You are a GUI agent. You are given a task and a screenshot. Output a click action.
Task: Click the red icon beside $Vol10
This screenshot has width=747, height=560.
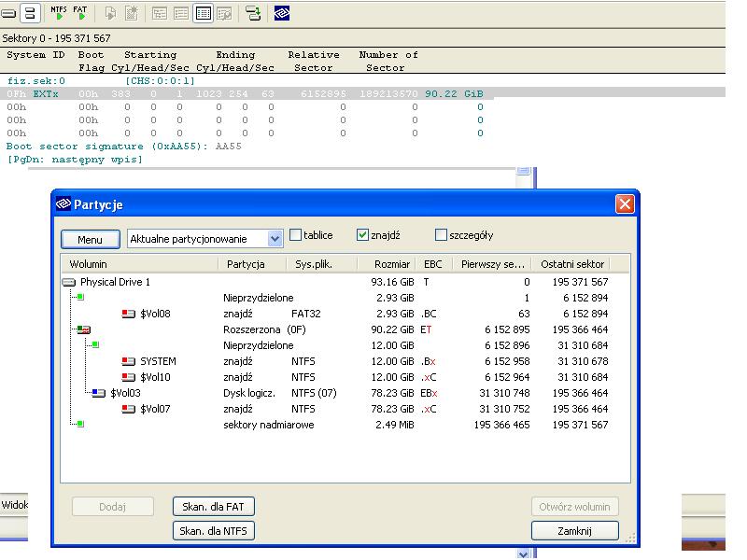tap(128, 377)
